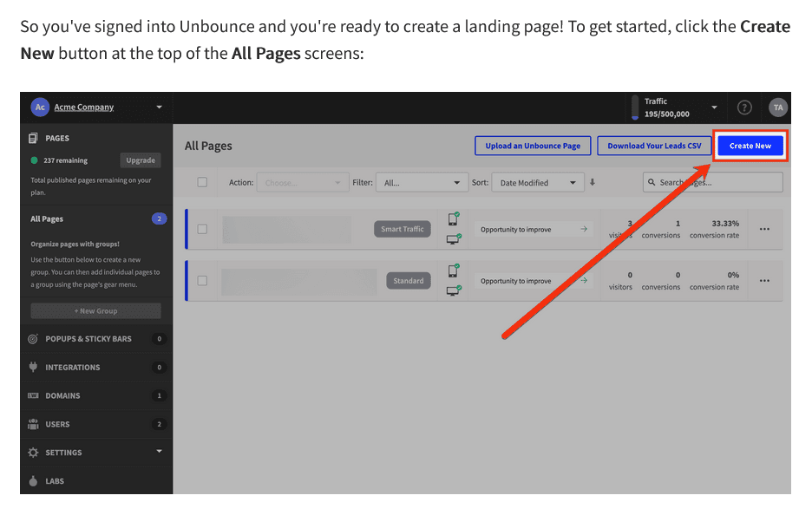Check the second page row checkbox

click(203, 280)
